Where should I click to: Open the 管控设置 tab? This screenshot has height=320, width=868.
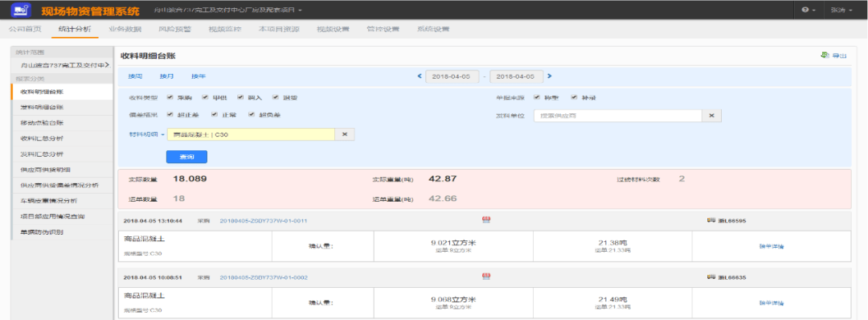tap(383, 29)
